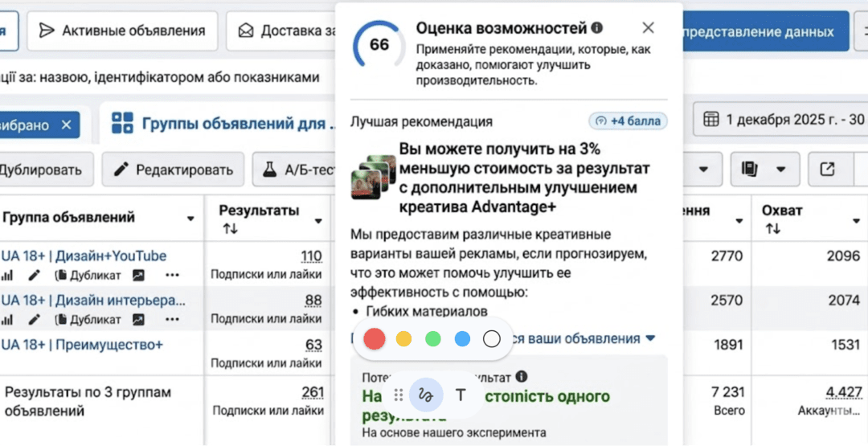This screenshot has width=868, height=446.
Task: Open the three-dots menu for Дизайн интерьера
Action: click(172, 319)
